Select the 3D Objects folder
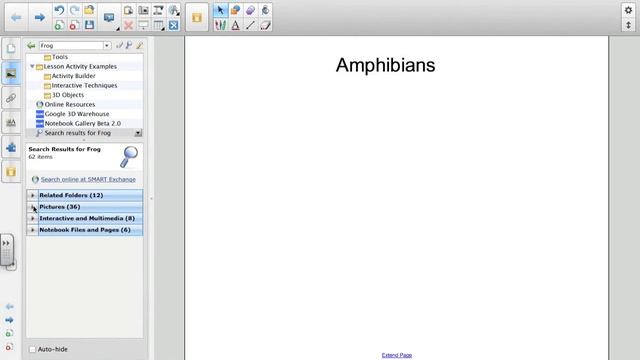The width and height of the screenshot is (640, 360). pyautogui.click(x=68, y=95)
